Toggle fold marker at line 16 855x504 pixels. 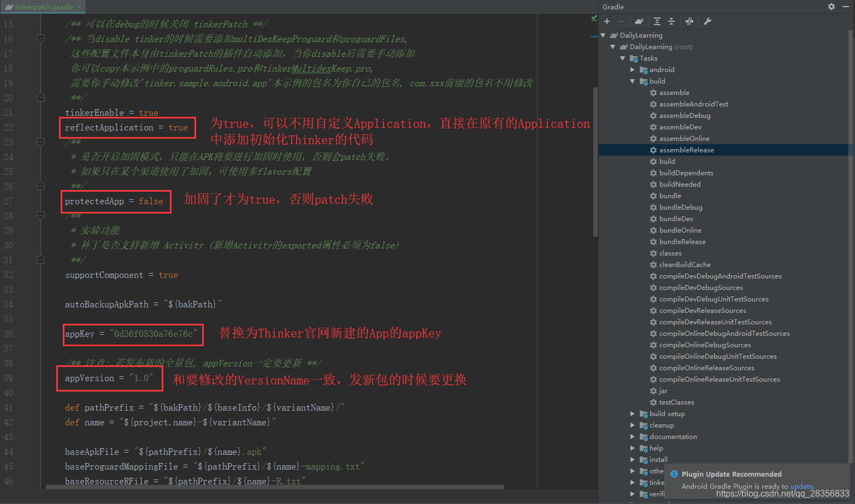(40, 38)
